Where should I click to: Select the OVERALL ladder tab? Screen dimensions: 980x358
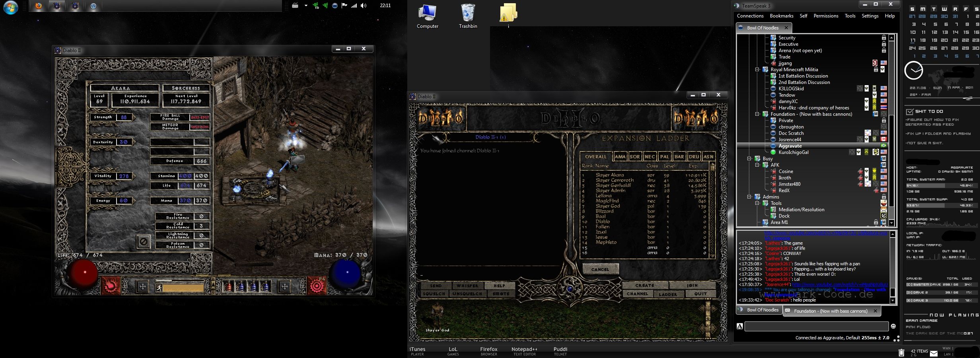[596, 157]
